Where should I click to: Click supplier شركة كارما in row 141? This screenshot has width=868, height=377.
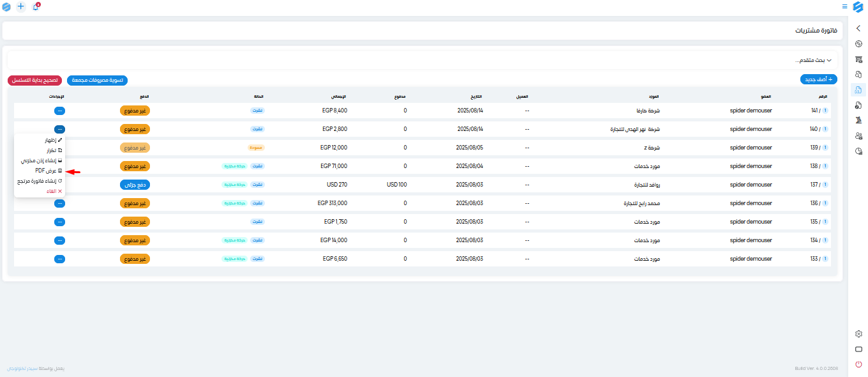tap(648, 111)
